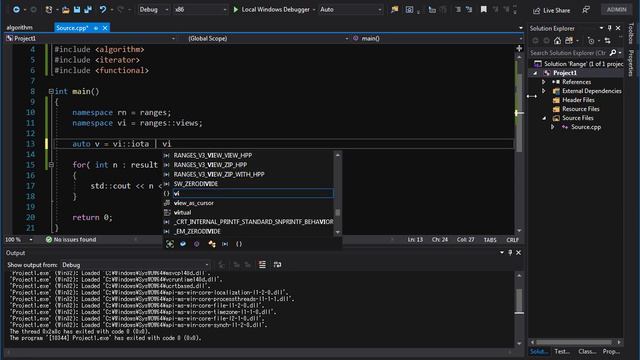The height and width of the screenshot is (360, 640).
Task: Toggle word wrap in the Output panel
Action: pyautogui.click(x=277, y=265)
